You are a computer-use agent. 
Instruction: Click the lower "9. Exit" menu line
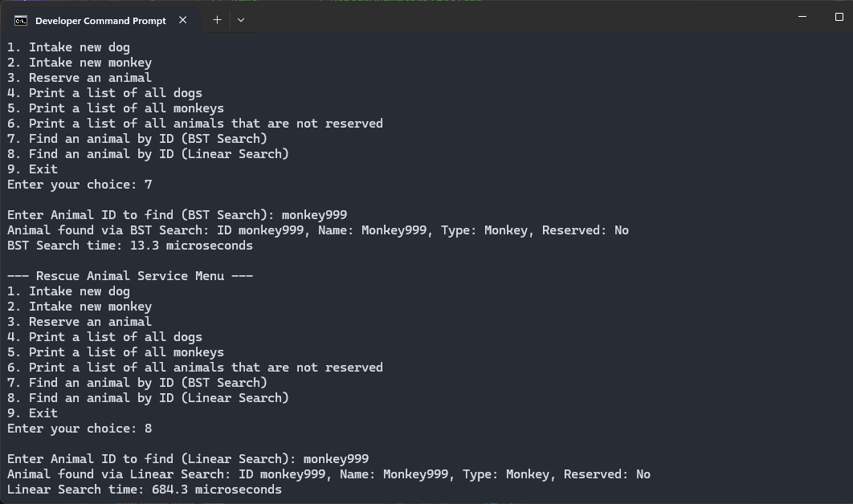click(33, 413)
